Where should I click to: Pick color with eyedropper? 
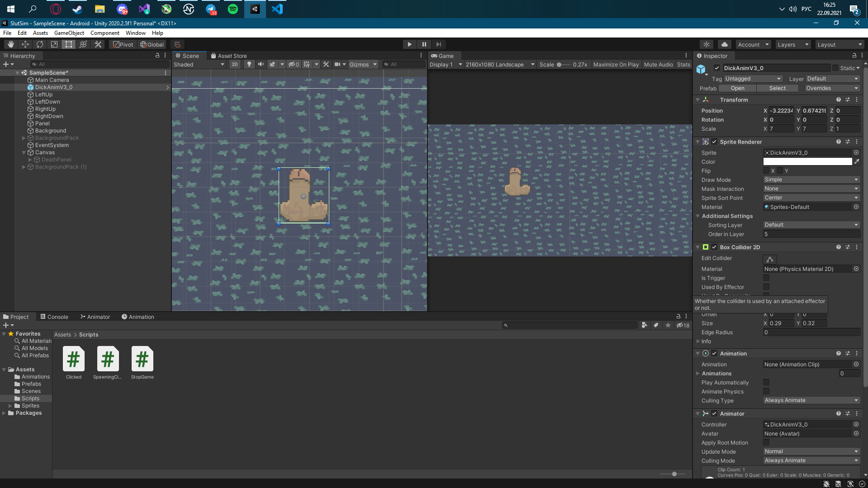coord(857,162)
